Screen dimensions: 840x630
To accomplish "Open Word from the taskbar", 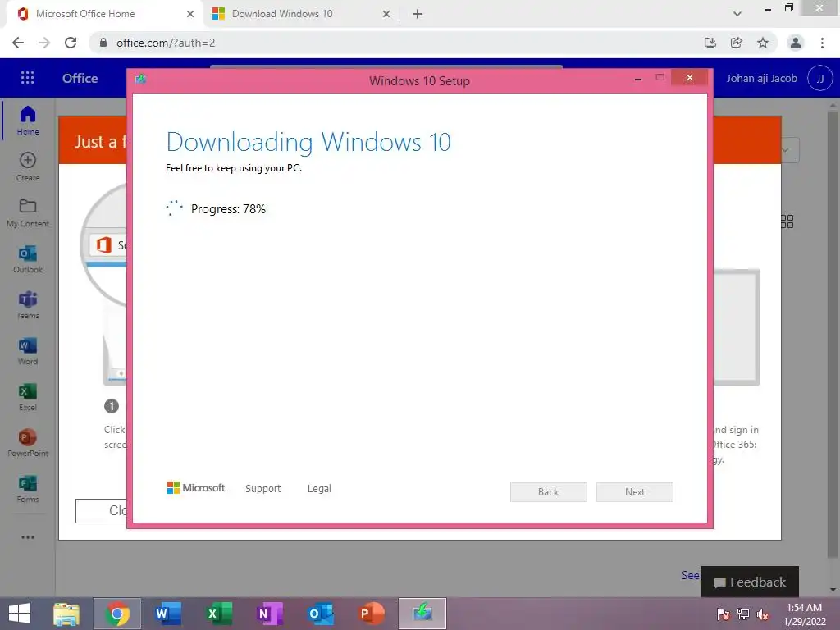I will [x=167, y=614].
